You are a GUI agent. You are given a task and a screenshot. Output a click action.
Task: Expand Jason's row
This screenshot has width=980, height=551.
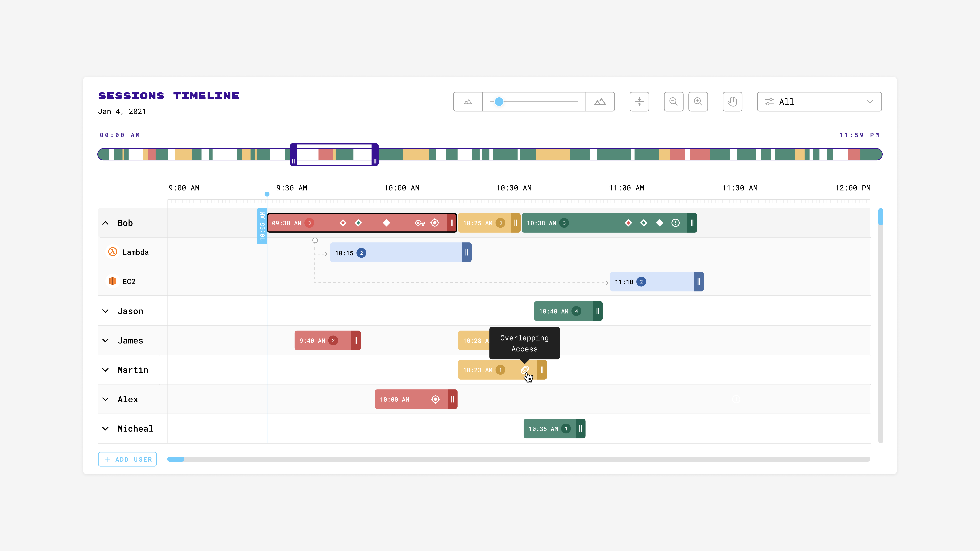[106, 311]
